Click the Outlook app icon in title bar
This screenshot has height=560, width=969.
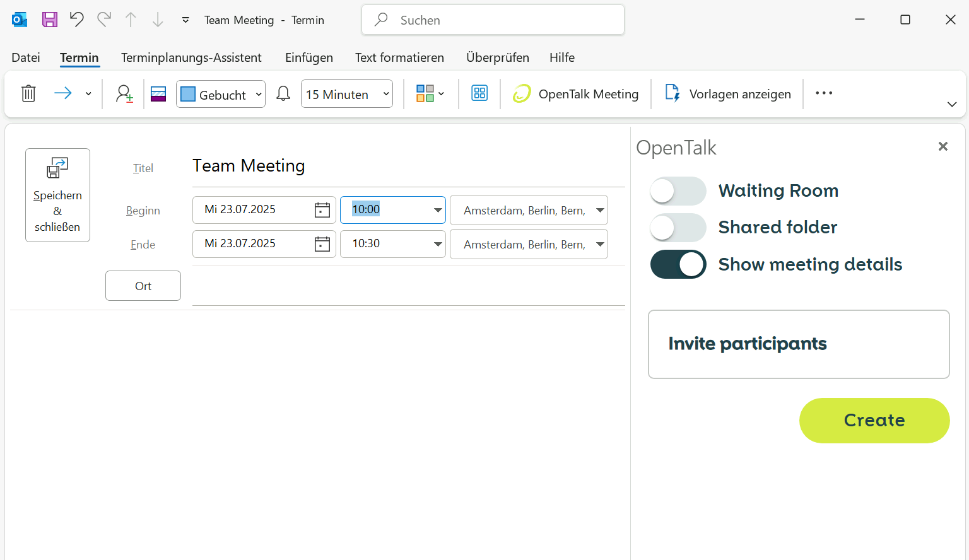20,20
